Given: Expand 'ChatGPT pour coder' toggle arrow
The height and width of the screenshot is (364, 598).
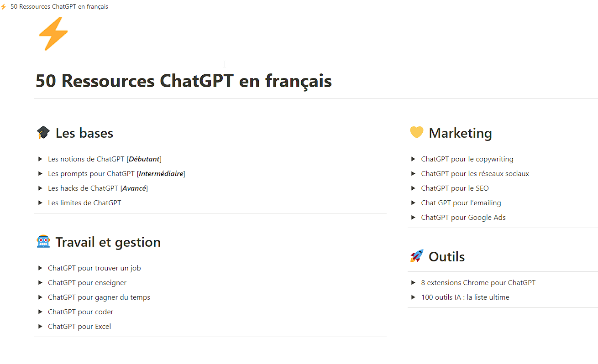Looking at the screenshot, I should pos(41,312).
